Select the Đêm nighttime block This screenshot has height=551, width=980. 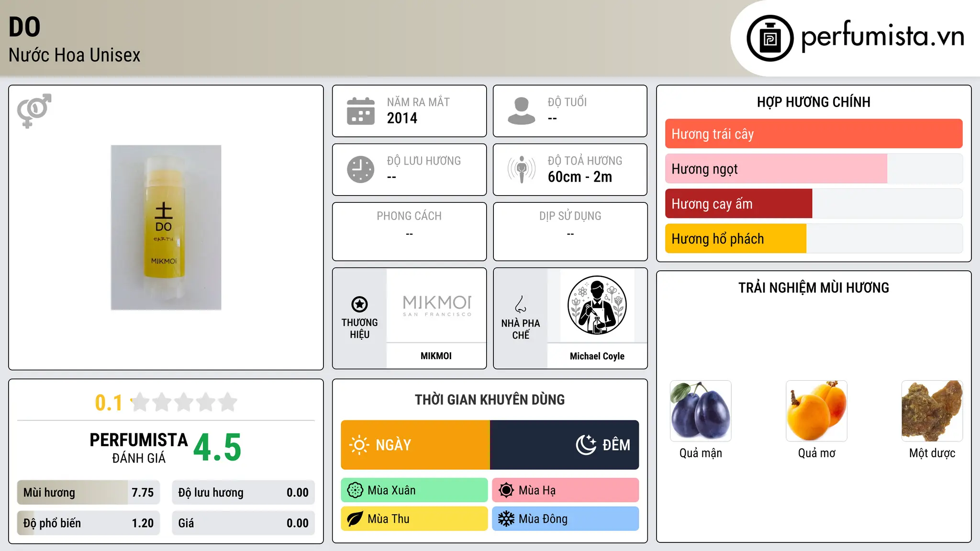tap(565, 445)
